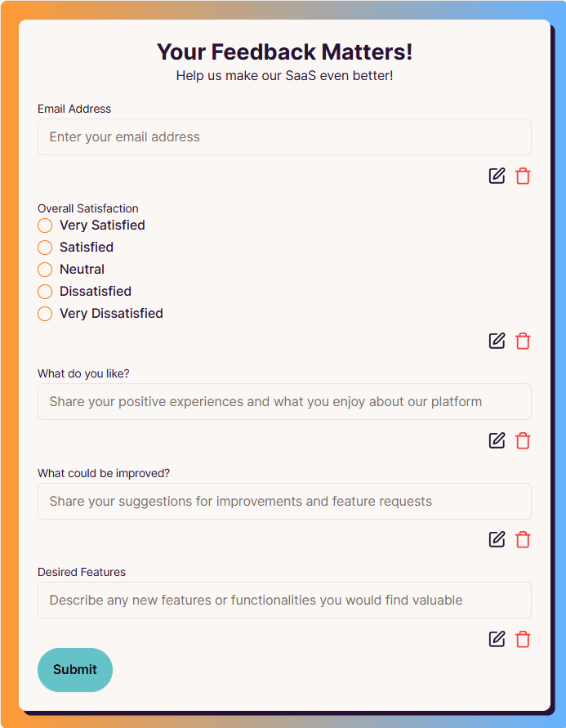Focus the email address input field

coord(284,137)
